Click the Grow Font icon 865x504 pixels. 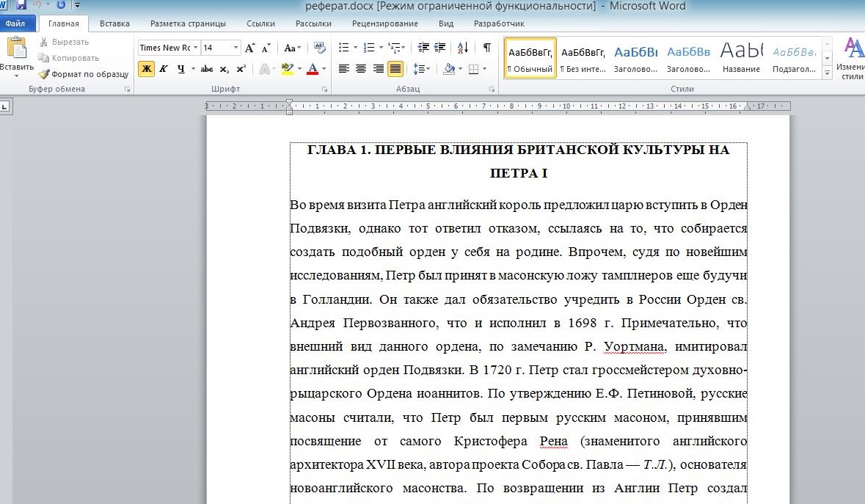[x=250, y=48]
